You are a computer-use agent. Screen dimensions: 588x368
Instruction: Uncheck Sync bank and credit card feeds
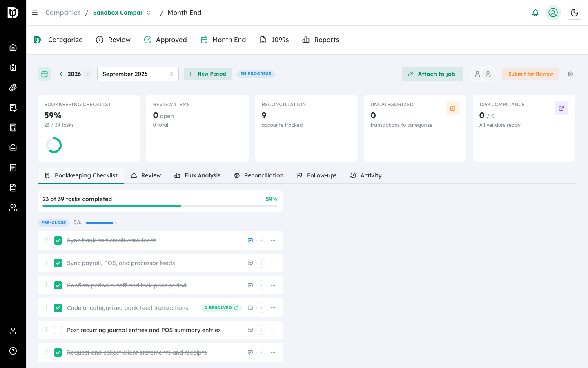point(58,240)
